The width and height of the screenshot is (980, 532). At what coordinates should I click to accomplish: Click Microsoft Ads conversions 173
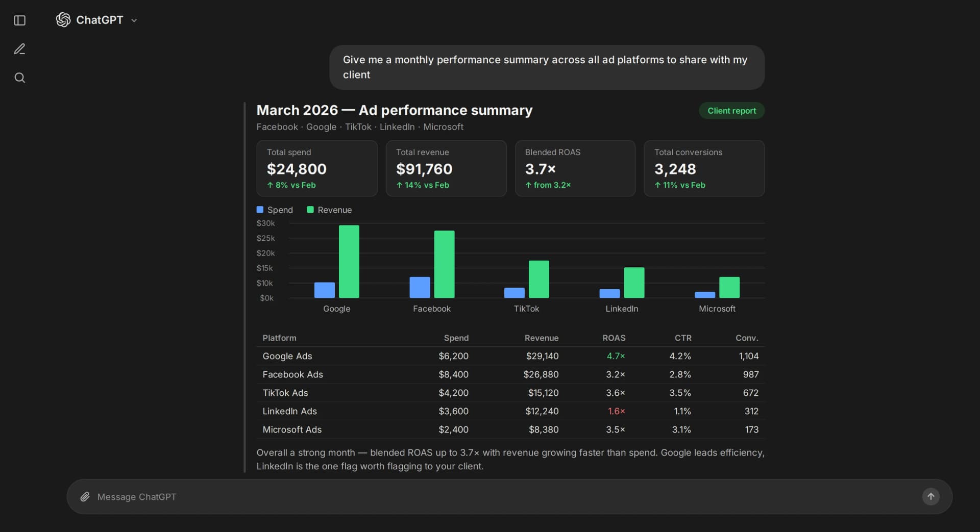point(751,429)
